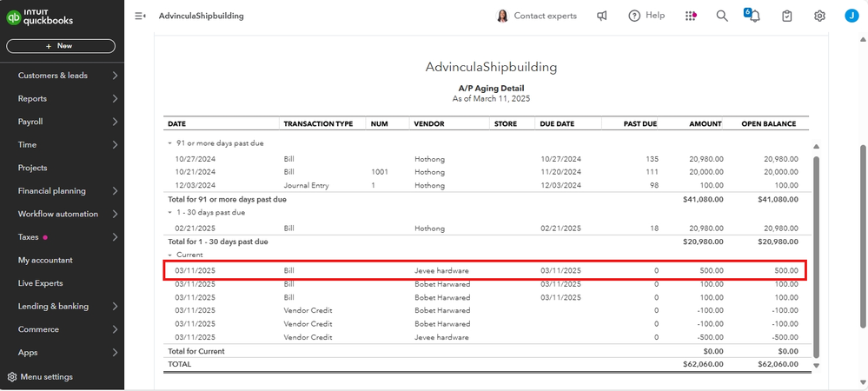Open the notifications bell icon
Screen dimensions: 868x391
[x=753, y=17]
